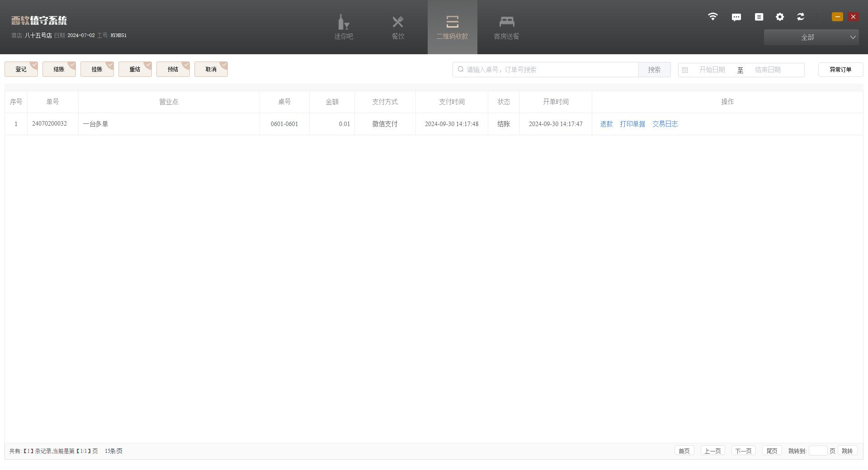Click the 搜索 search button
Viewport: 868px width, 470px height.
coord(654,70)
